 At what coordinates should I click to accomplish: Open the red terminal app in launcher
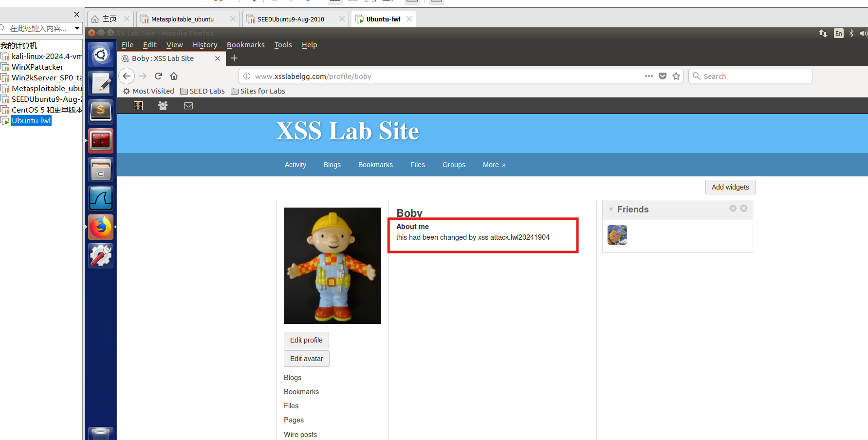tap(101, 140)
